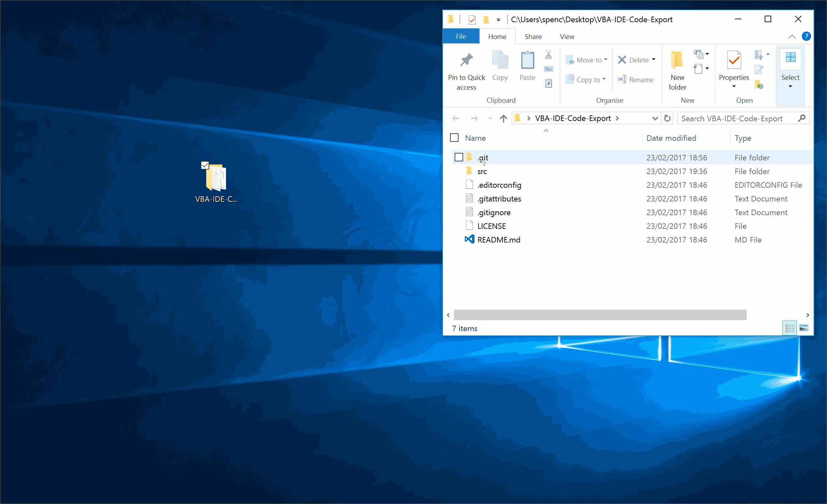Expand the Select dropdown in ribbon

(790, 86)
